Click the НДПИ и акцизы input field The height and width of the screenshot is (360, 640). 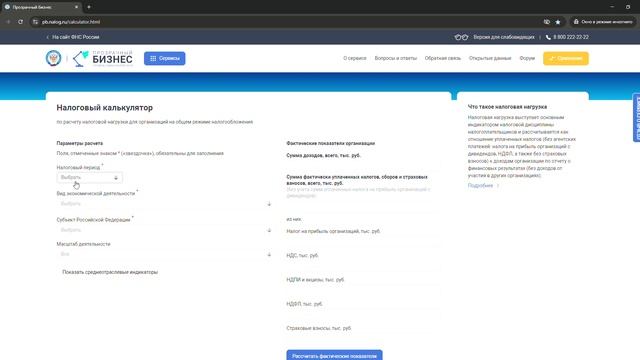pyautogui.click(x=363, y=290)
